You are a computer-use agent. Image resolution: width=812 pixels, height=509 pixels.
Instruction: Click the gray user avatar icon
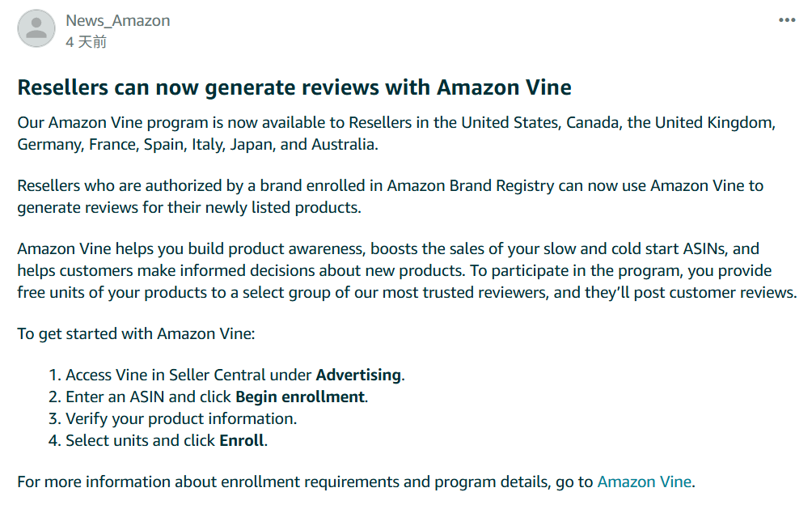pyautogui.click(x=36, y=28)
